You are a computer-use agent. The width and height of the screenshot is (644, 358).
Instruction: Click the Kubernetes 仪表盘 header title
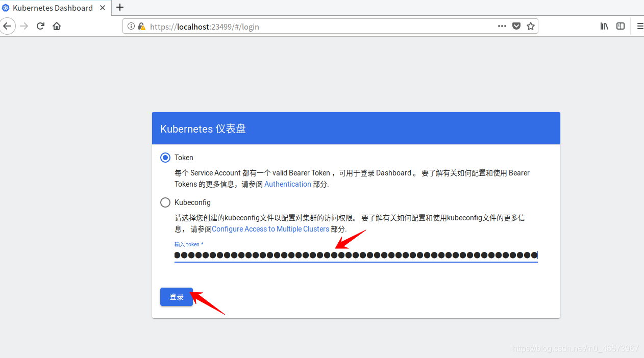[203, 129]
